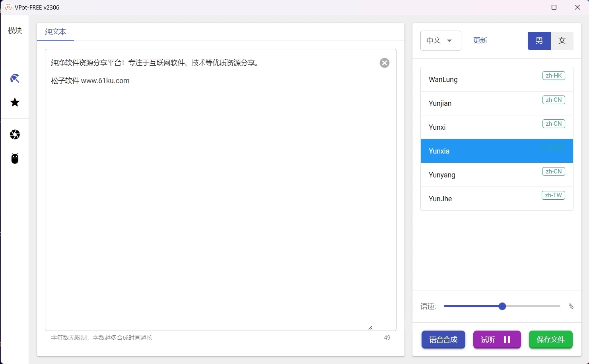
Task: Clear text with the round X icon
Action: point(384,63)
